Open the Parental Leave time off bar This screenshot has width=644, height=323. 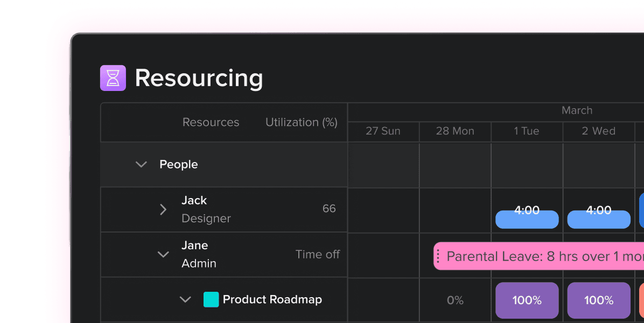538,256
